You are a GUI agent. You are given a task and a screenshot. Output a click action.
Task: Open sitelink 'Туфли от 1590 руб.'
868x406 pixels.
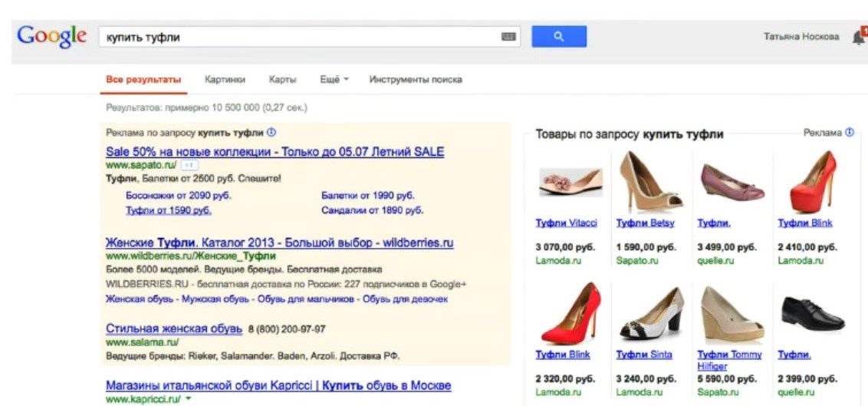click(169, 210)
